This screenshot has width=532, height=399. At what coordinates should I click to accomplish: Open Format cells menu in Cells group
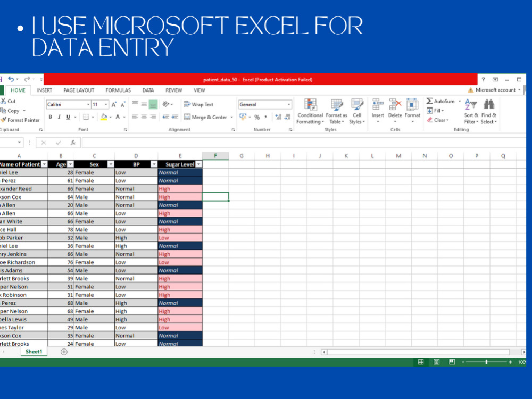pos(412,111)
